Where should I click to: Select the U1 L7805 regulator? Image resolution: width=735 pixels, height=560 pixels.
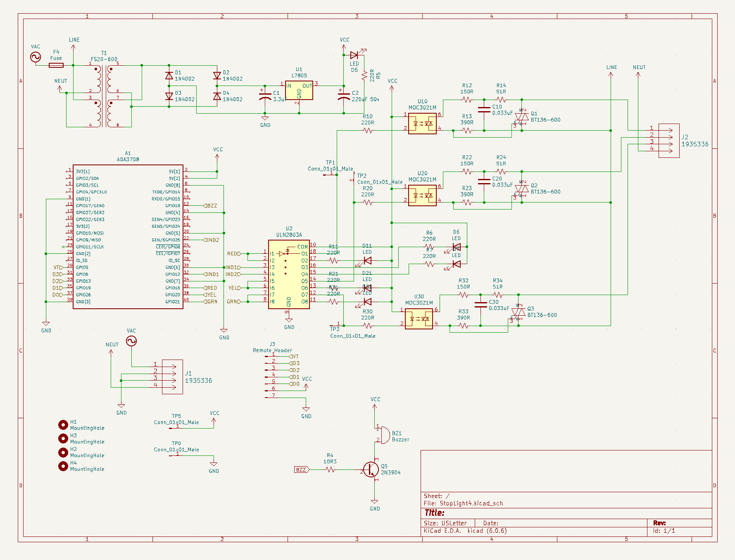coord(299,90)
